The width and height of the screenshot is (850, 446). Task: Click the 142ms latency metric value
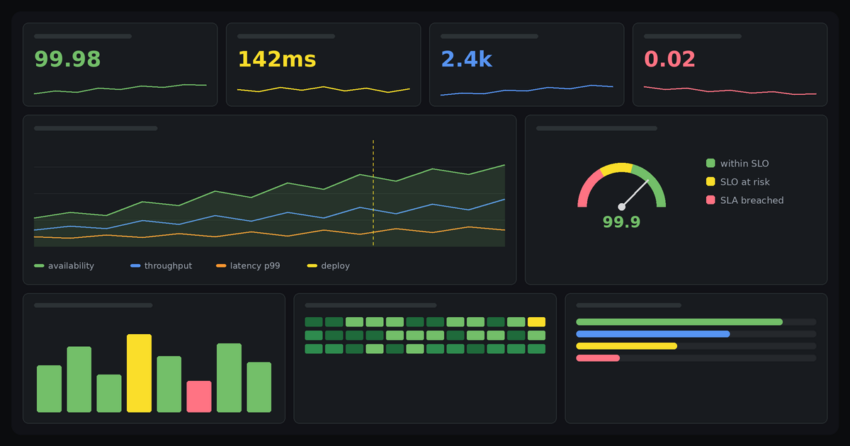(276, 59)
